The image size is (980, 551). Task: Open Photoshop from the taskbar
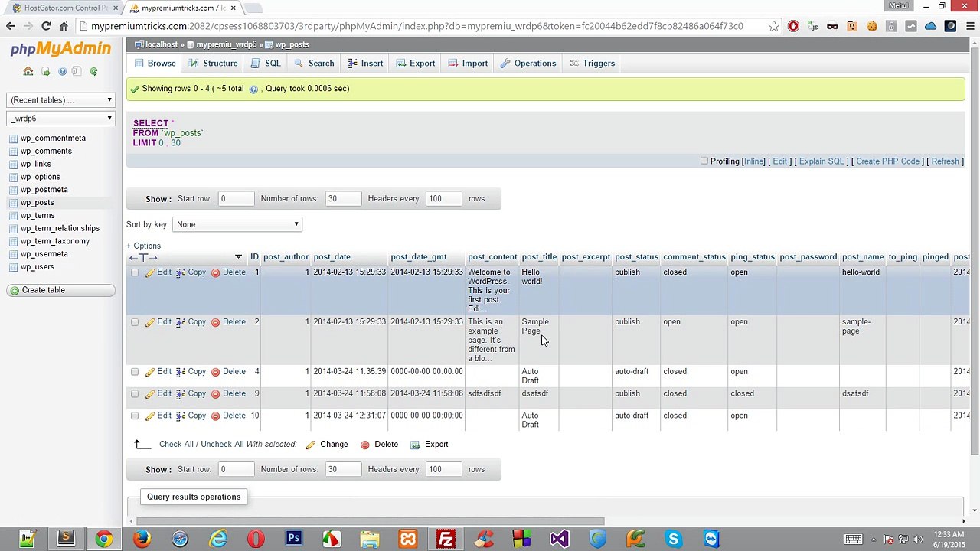[x=293, y=539]
